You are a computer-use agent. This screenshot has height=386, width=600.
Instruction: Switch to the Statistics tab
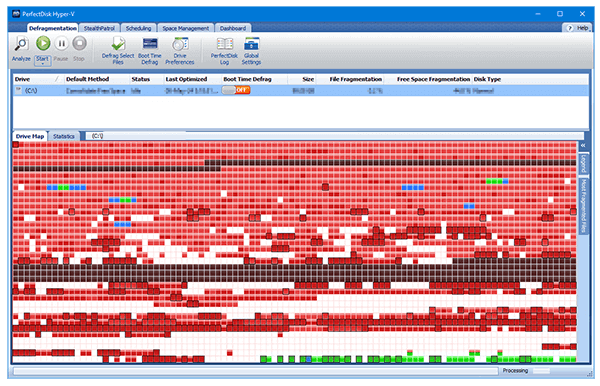[64, 136]
